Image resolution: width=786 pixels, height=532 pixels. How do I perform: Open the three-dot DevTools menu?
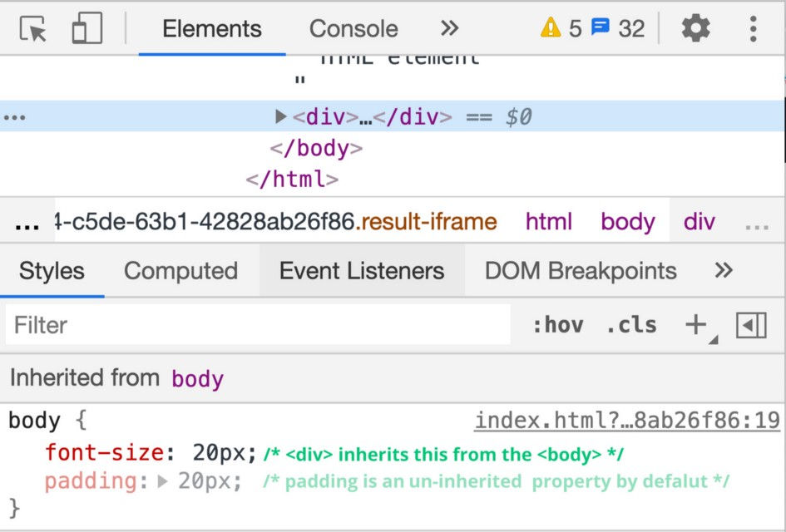coord(753,28)
